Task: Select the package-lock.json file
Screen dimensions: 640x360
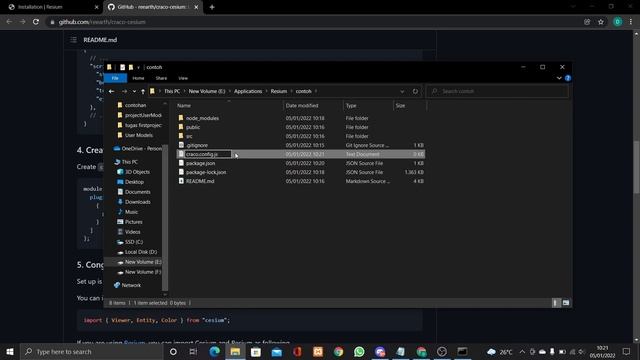Action: click(x=206, y=172)
